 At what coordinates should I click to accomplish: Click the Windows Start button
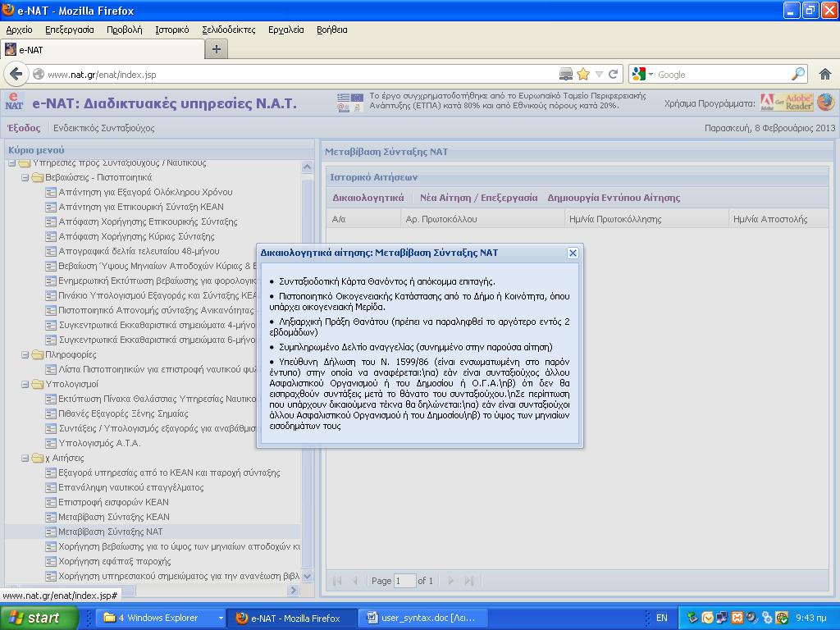(x=39, y=618)
